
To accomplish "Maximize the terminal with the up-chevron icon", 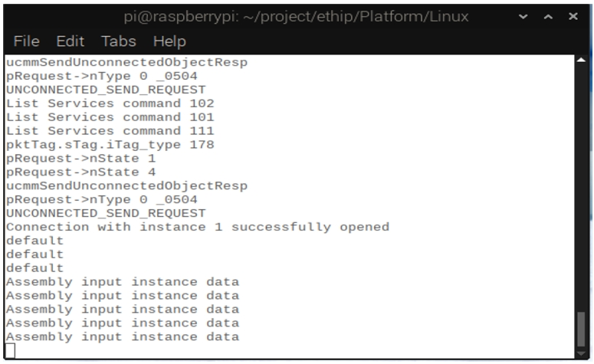I will click(548, 17).
